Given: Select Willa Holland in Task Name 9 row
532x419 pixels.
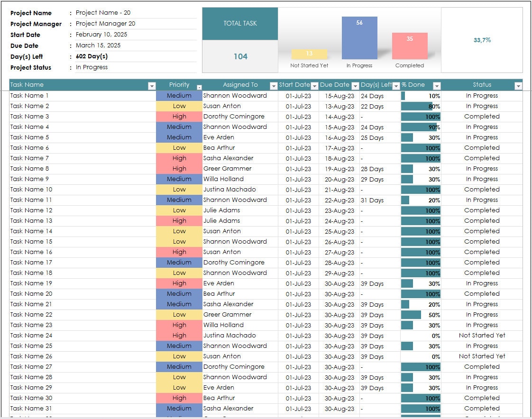Looking at the screenshot, I should coord(240,179).
